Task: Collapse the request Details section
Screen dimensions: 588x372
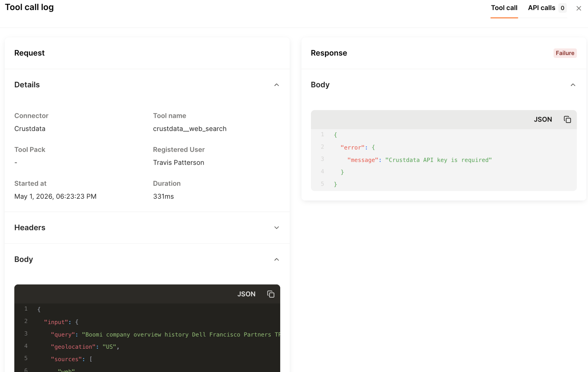Action: tap(276, 85)
